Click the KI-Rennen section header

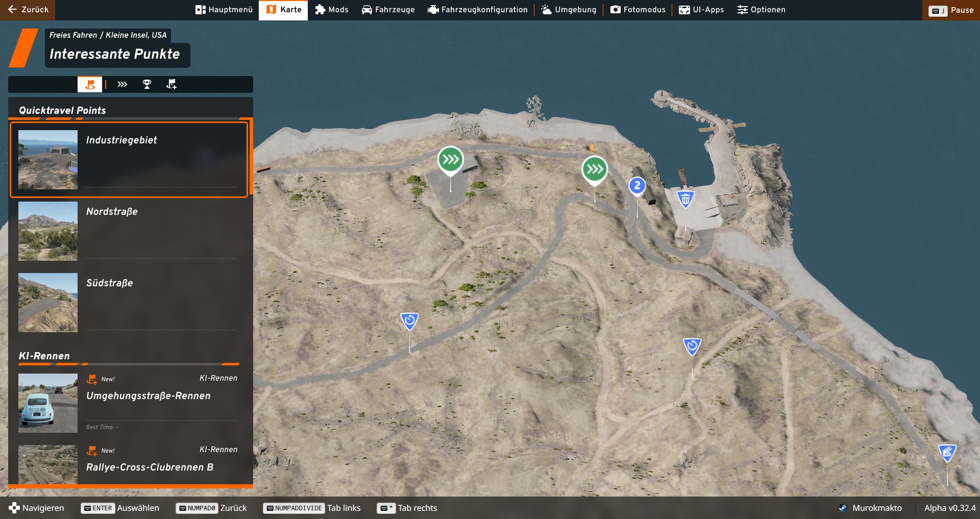pyautogui.click(x=44, y=356)
